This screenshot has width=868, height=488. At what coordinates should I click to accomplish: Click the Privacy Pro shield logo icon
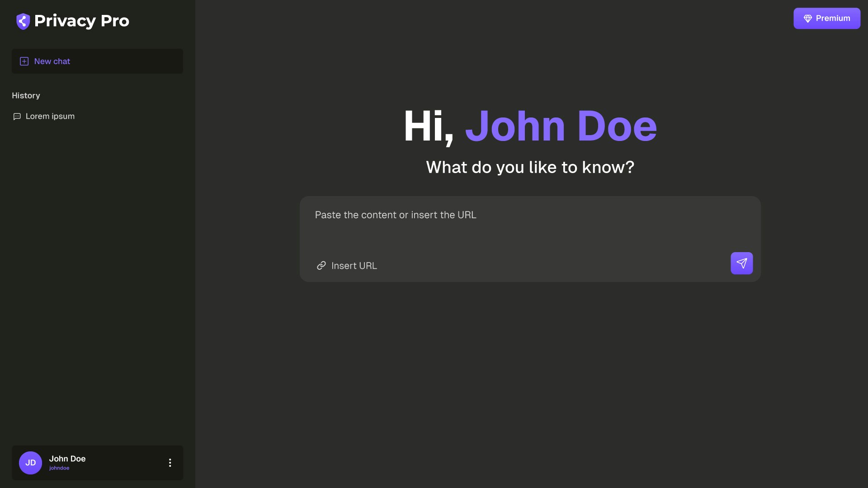23,21
